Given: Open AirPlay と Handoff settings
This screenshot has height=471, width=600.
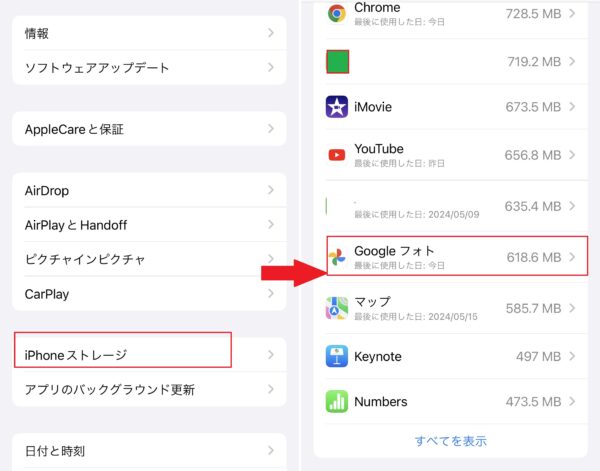Looking at the screenshot, I should [x=149, y=225].
